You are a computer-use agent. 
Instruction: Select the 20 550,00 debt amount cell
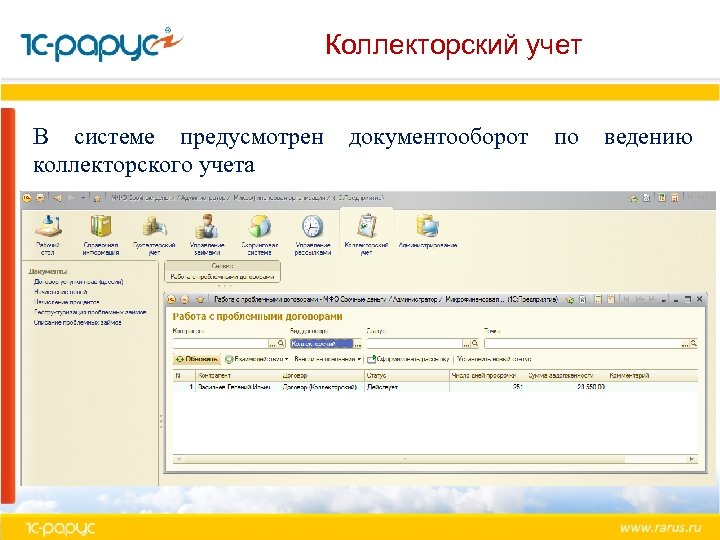566,387
